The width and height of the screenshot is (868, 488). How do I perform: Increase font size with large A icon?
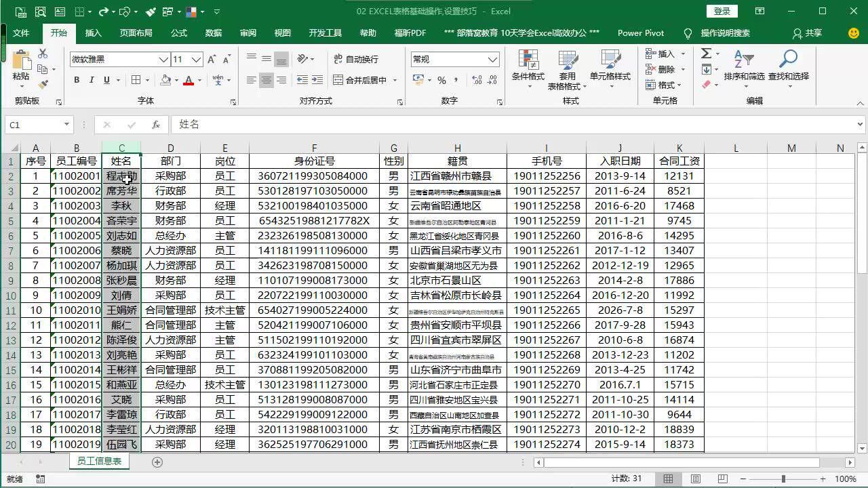pos(212,60)
